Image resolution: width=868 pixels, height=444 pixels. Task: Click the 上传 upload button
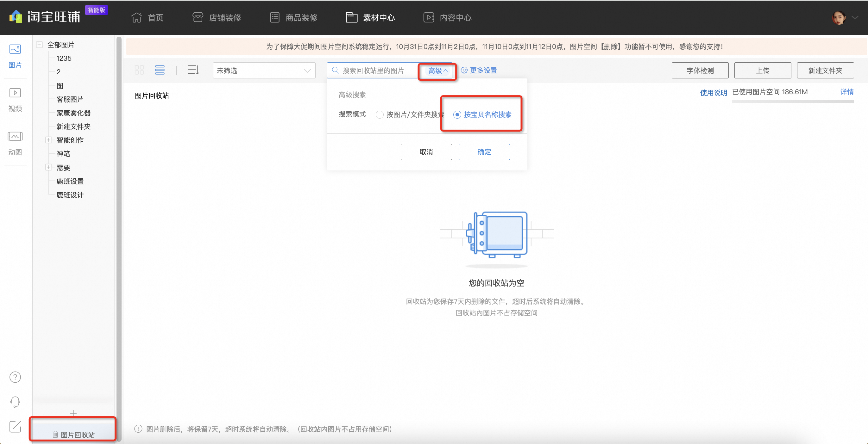click(x=763, y=70)
